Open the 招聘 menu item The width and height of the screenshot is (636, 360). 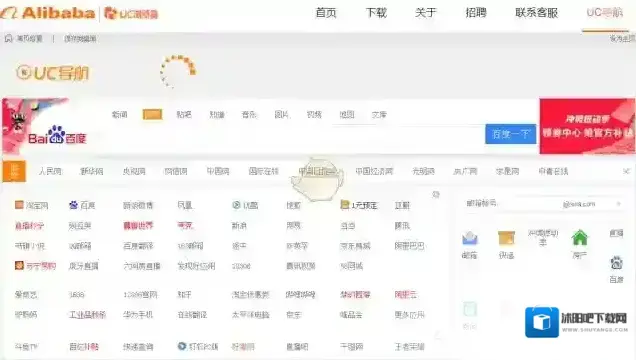476,13
